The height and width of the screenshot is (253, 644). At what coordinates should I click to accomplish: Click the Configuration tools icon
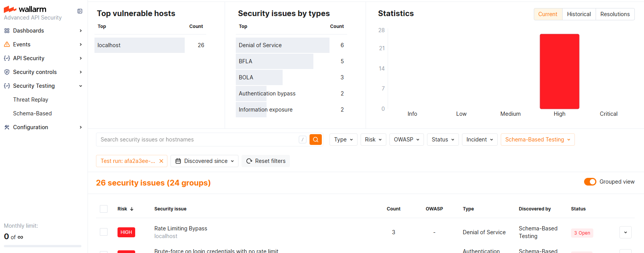click(x=7, y=127)
